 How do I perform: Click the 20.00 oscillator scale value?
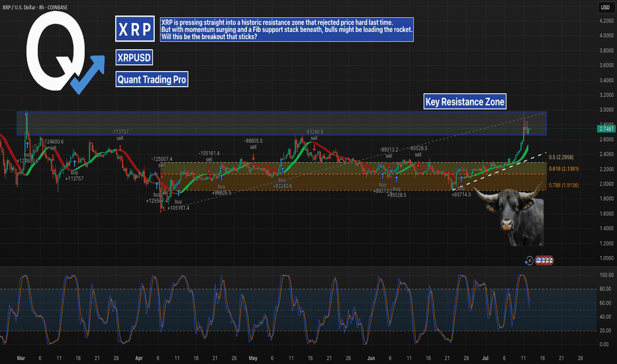[606, 330]
